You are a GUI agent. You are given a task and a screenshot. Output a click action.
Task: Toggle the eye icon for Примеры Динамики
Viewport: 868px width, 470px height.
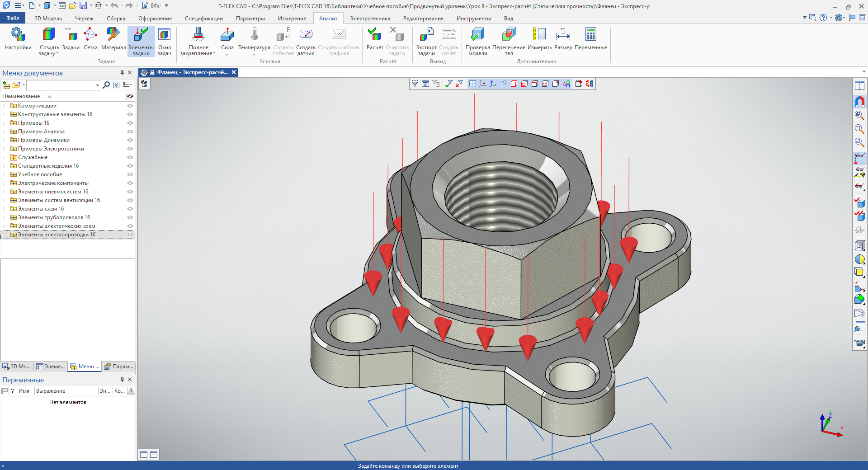tap(130, 140)
